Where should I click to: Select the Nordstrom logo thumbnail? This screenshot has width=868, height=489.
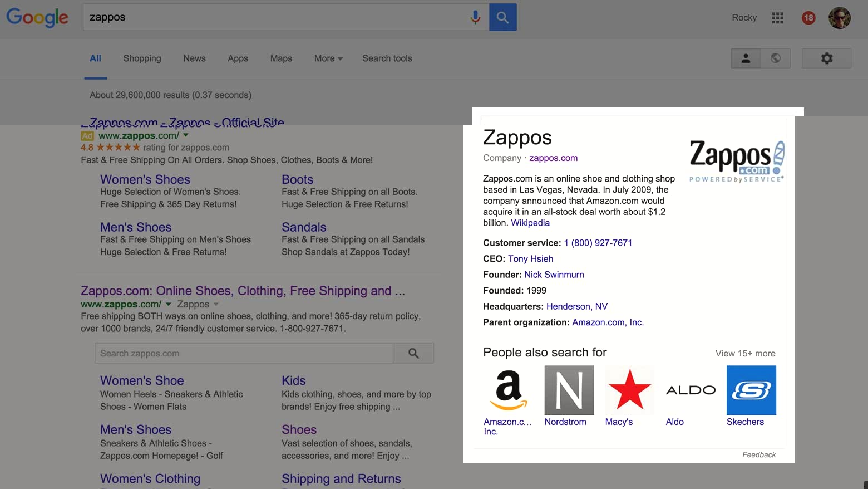pyautogui.click(x=569, y=390)
